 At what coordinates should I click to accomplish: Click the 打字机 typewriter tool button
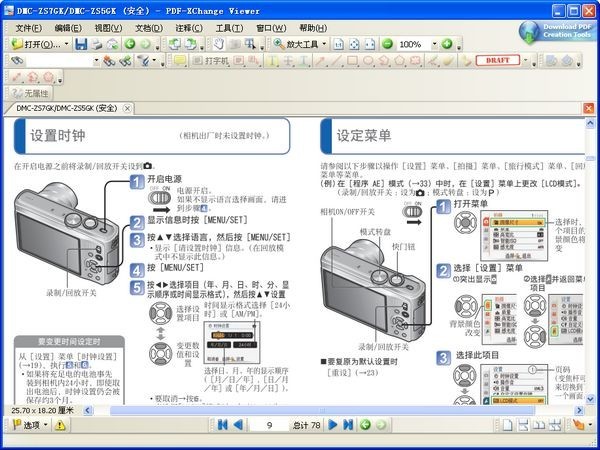[210, 60]
